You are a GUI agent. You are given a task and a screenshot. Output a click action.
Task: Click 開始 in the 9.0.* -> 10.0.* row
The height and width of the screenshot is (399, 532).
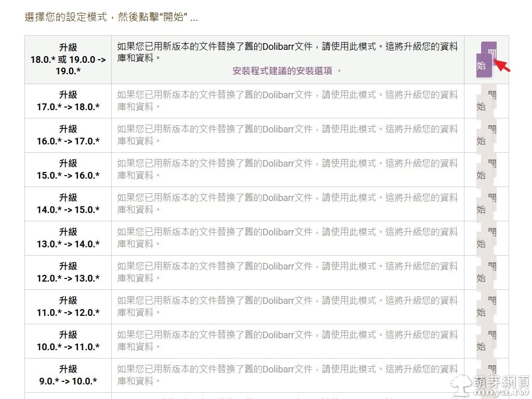pyautogui.click(x=486, y=374)
